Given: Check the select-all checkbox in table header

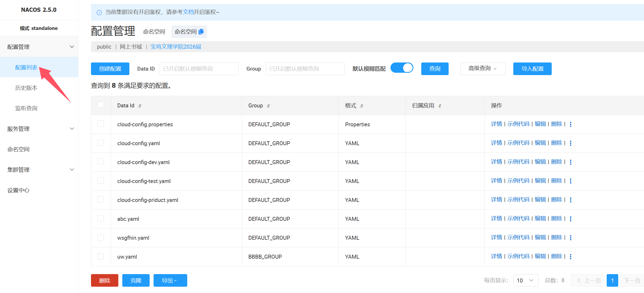Looking at the screenshot, I should pos(101,105).
